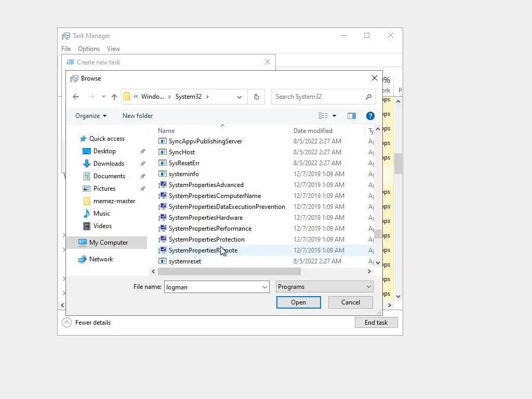Open Task Manager Options menu
Image resolution: width=532 pixels, height=399 pixels.
pyautogui.click(x=89, y=49)
